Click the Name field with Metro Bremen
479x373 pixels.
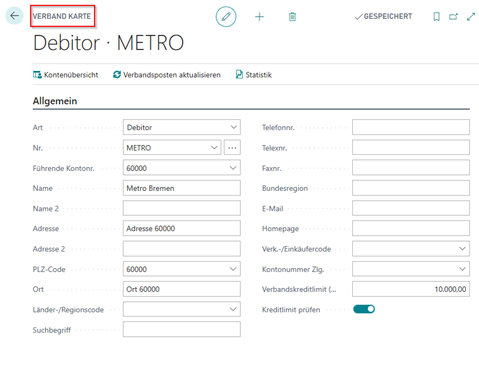[x=182, y=188]
